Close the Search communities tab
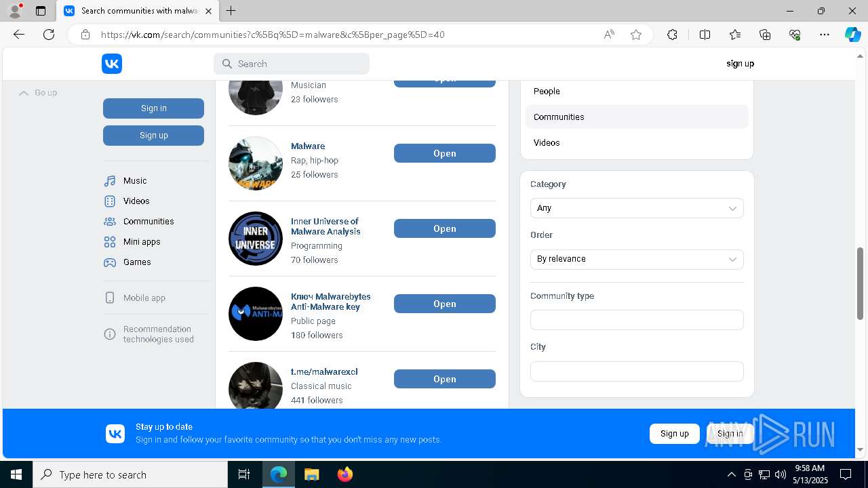The image size is (868, 488). coord(209,11)
